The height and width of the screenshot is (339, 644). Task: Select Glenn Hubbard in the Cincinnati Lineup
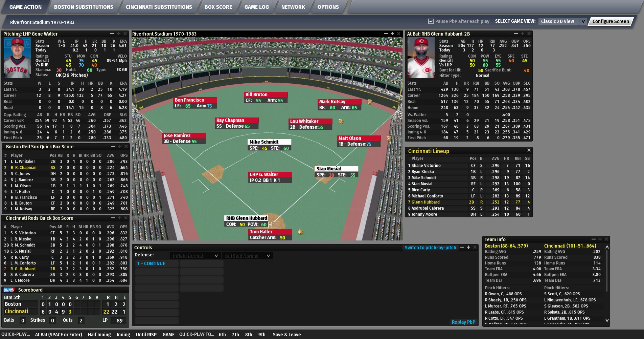pyautogui.click(x=469, y=202)
